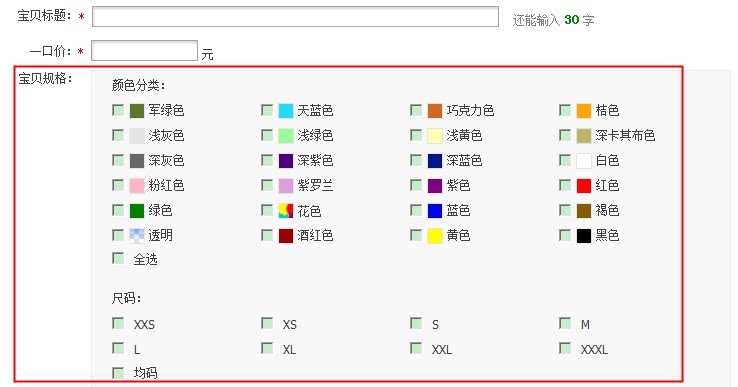This screenshot has height=387, width=738.
Task: Click the 深紫色 dark purple swatch
Action: pyautogui.click(x=286, y=161)
